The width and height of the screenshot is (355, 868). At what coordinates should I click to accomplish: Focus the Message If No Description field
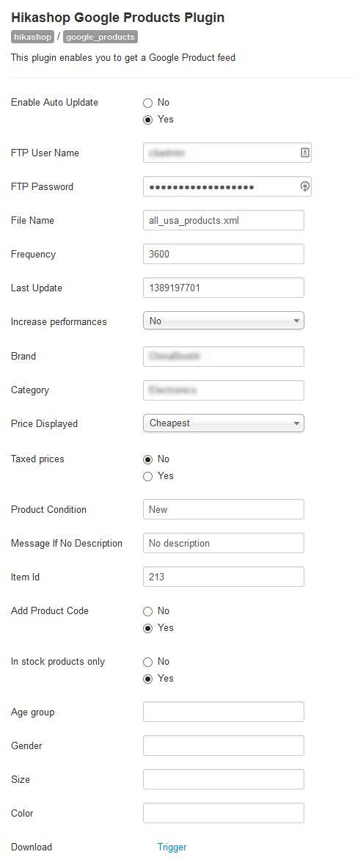coord(224,543)
